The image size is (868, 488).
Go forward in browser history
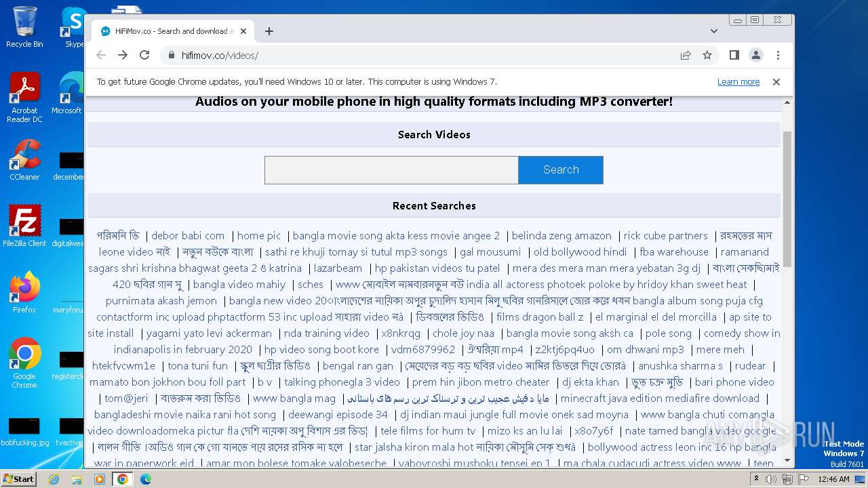pyautogui.click(x=123, y=55)
